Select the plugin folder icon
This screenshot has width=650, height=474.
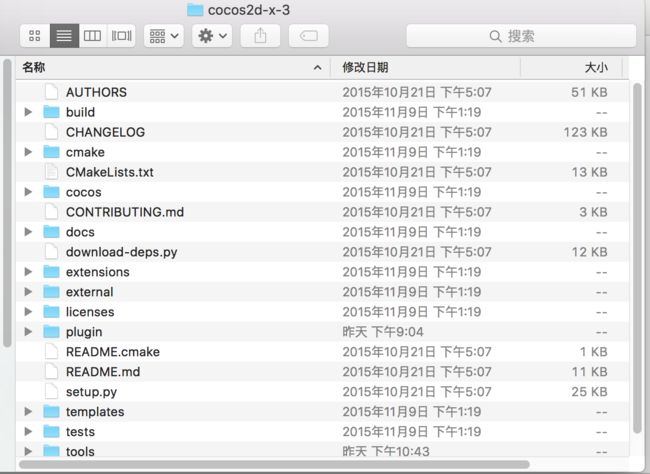51,331
